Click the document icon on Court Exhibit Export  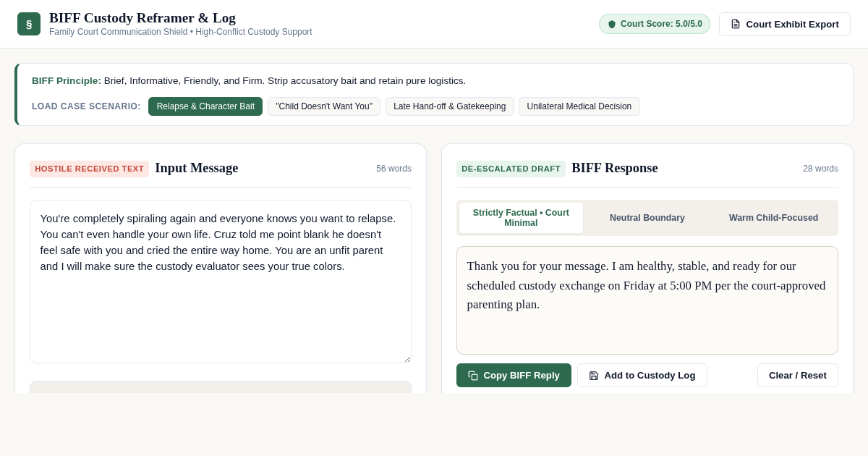coord(736,24)
